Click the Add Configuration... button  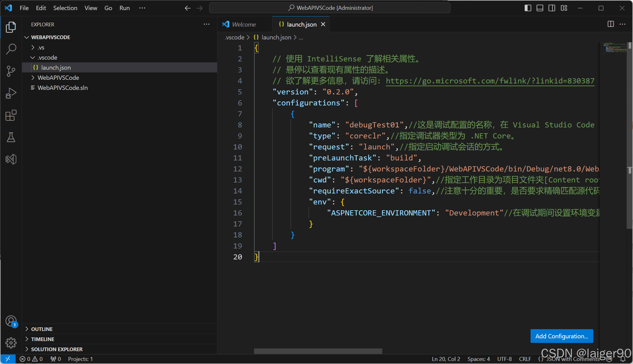(x=561, y=336)
